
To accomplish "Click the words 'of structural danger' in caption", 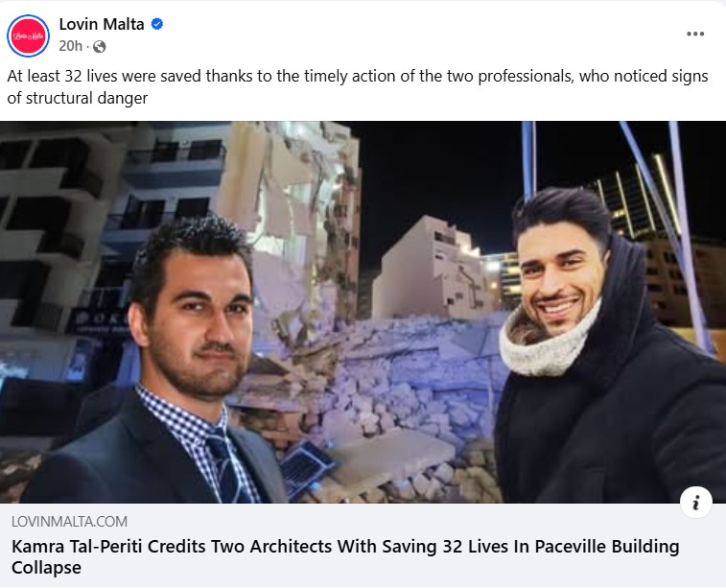I will (x=78, y=98).
